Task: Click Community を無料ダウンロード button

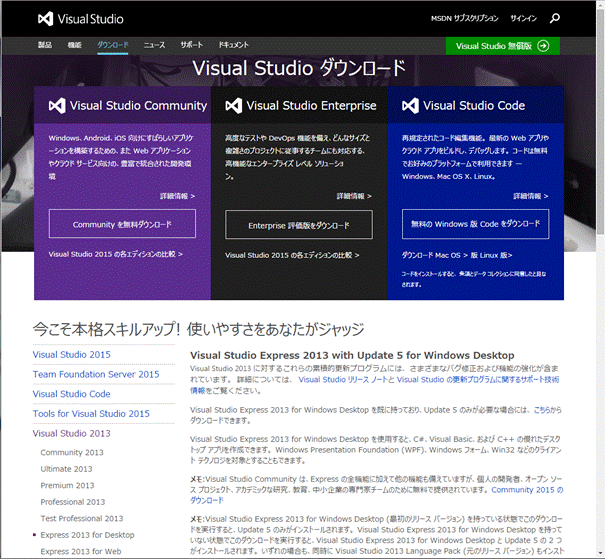Action: coord(122,224)
